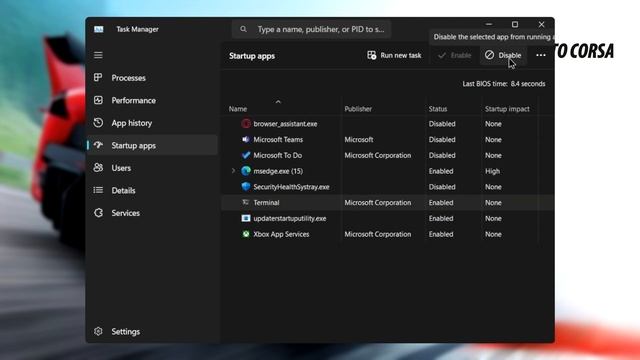Open the Services page

tap(153, 213)
